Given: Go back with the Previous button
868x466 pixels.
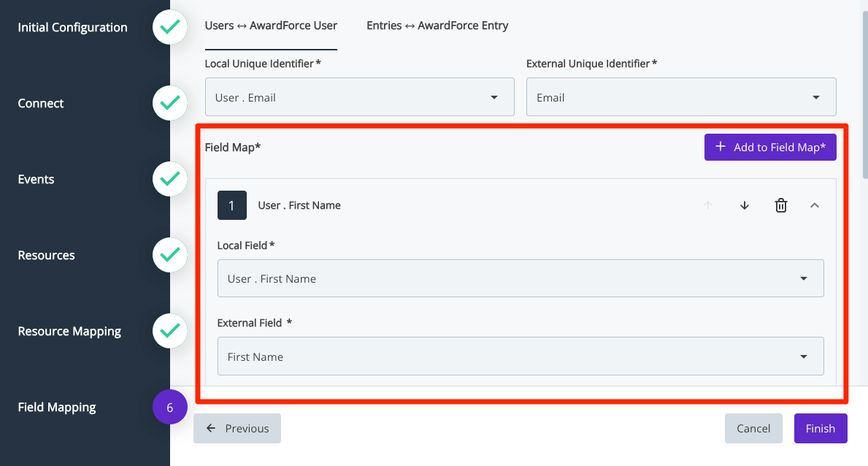Looking at the screenshot, I should click(x=237, y=428).
